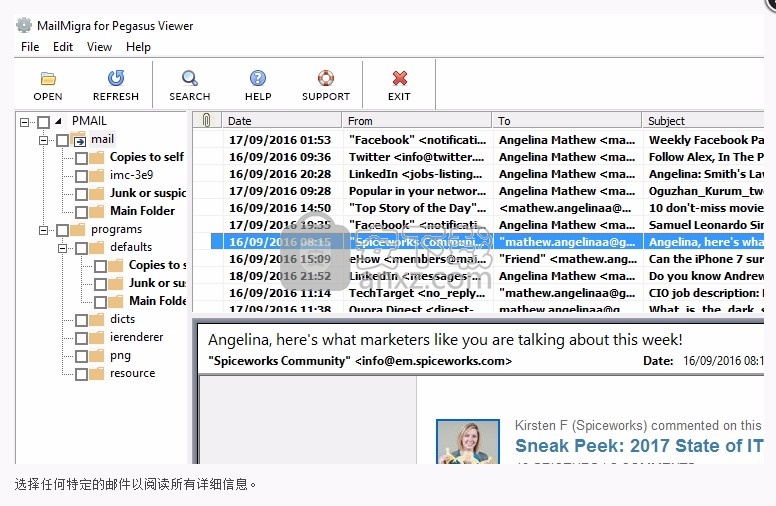Collapse the PMAIL root node

click(x=24, y=122)
